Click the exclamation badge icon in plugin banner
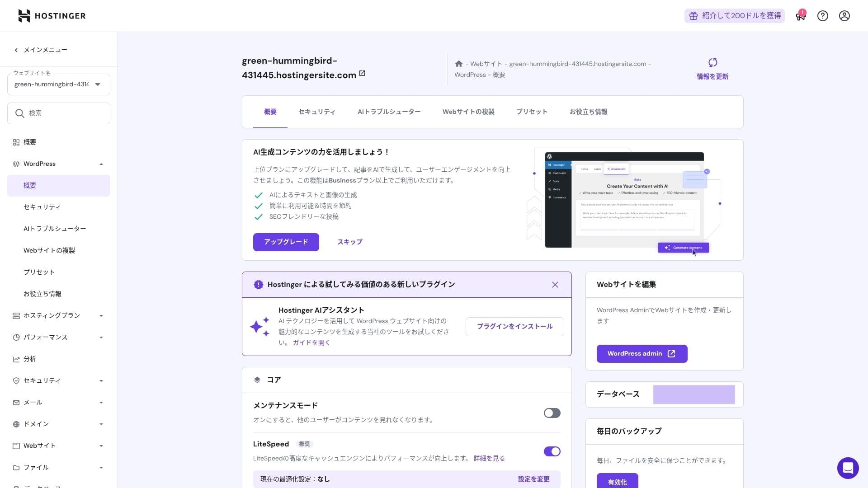Viewport: 868px width, 488px height. (x=258, y=285)
